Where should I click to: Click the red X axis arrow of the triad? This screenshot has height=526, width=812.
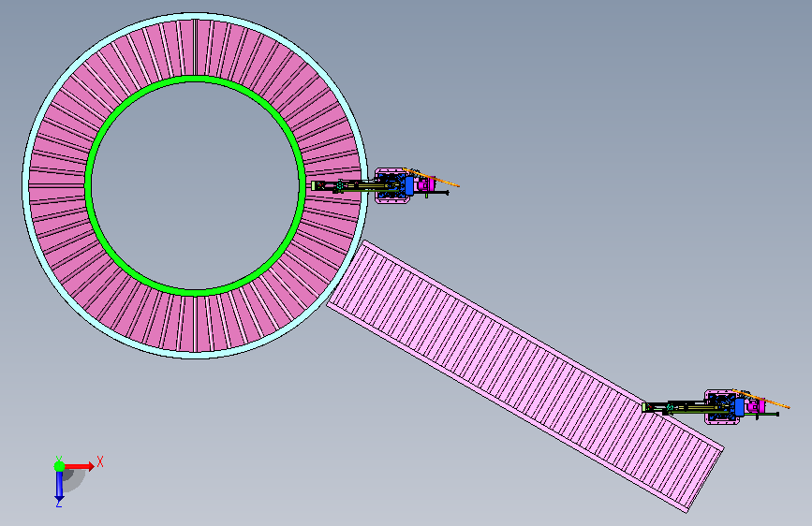tap(81, 466)
